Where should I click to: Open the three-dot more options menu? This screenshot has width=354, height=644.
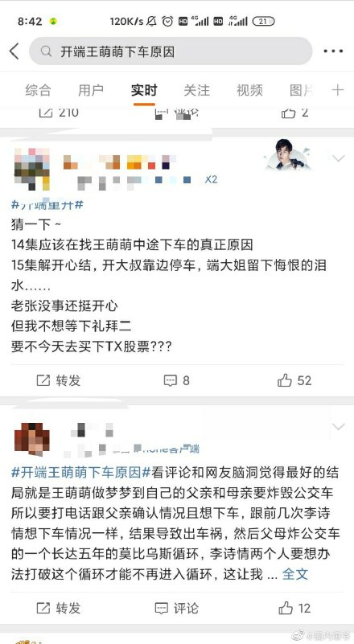point(333,51)
